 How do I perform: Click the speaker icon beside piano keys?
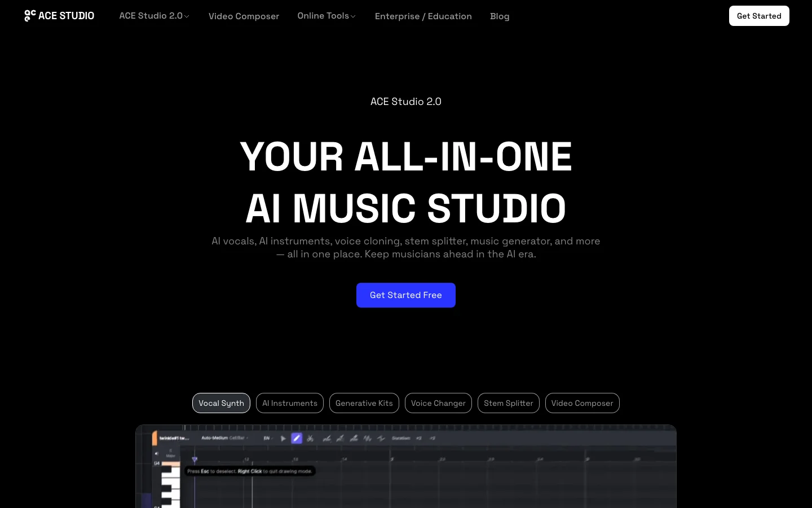157,453
